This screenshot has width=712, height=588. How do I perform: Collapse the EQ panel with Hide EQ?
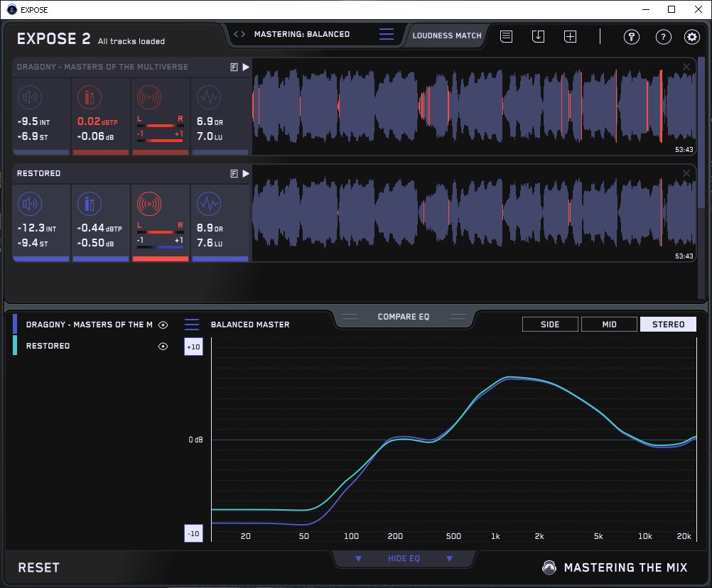404,558
